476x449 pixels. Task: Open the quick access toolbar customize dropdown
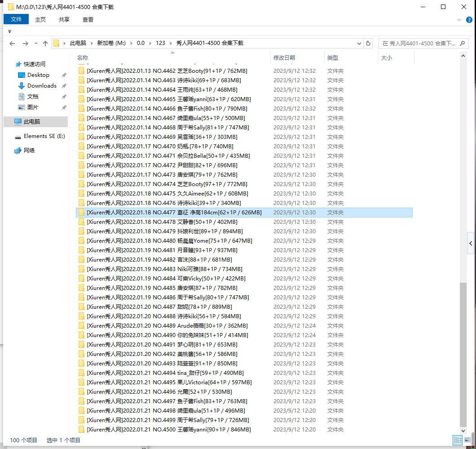tap(10, 31)
